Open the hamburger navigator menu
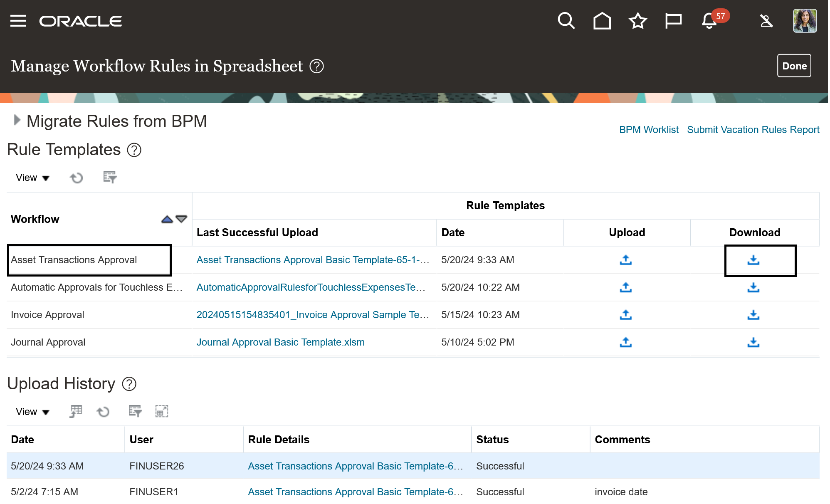 pos(18,21)
